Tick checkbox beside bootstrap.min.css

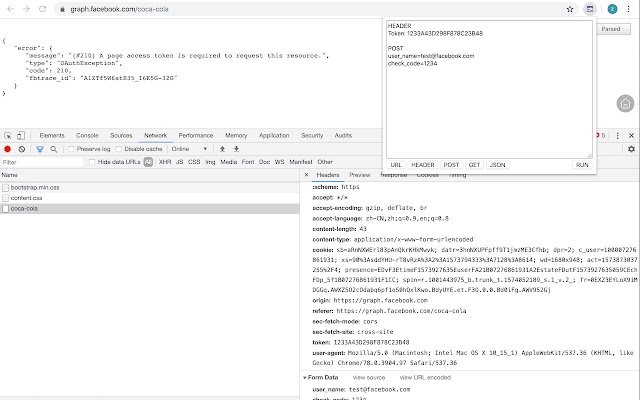point(5,188)
